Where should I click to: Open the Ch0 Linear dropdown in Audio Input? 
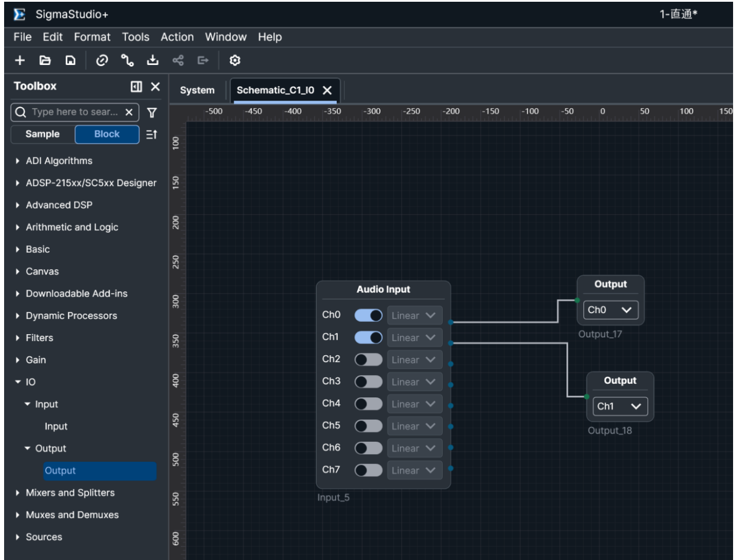[415, 315]
